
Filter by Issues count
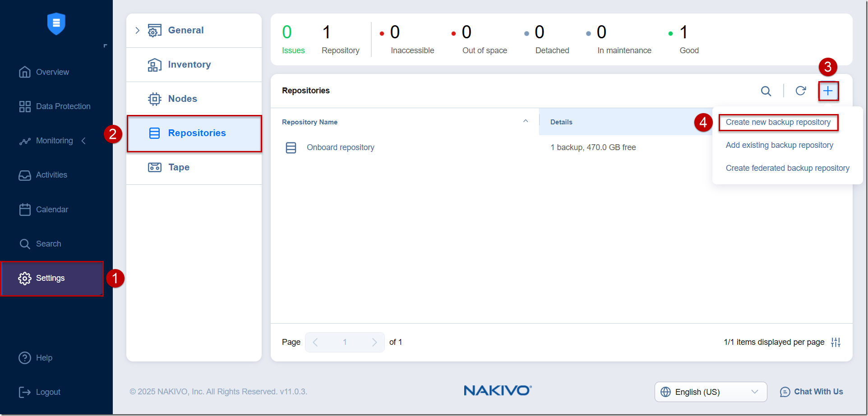click(x=293, y=39)
